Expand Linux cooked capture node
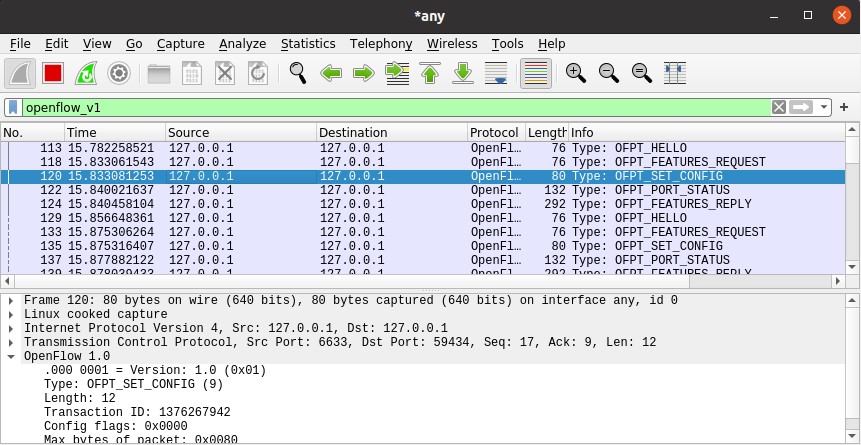The image size is (861, 445). point(12,314)
